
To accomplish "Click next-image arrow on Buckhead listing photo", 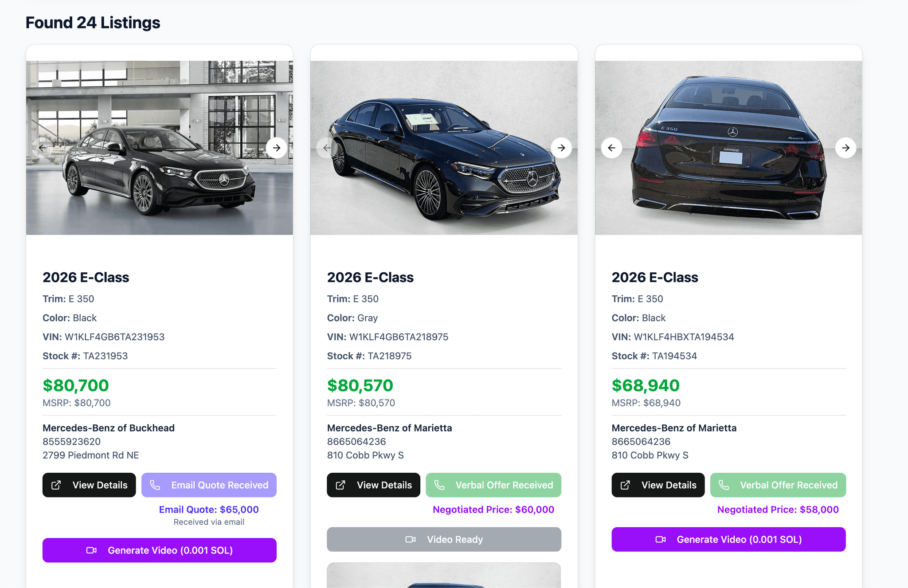I will pyautogui.click(x=276, y=148).
